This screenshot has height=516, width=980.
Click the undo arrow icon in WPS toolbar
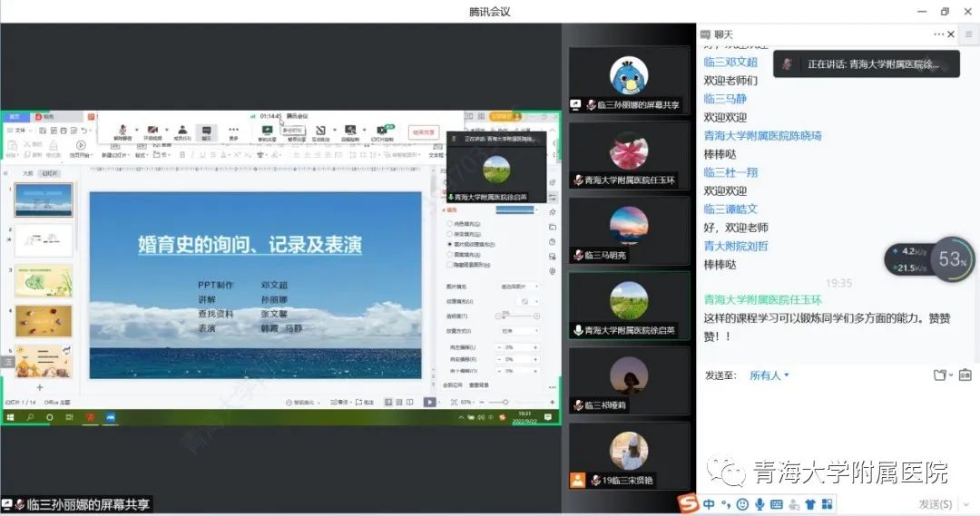[83, 131]
